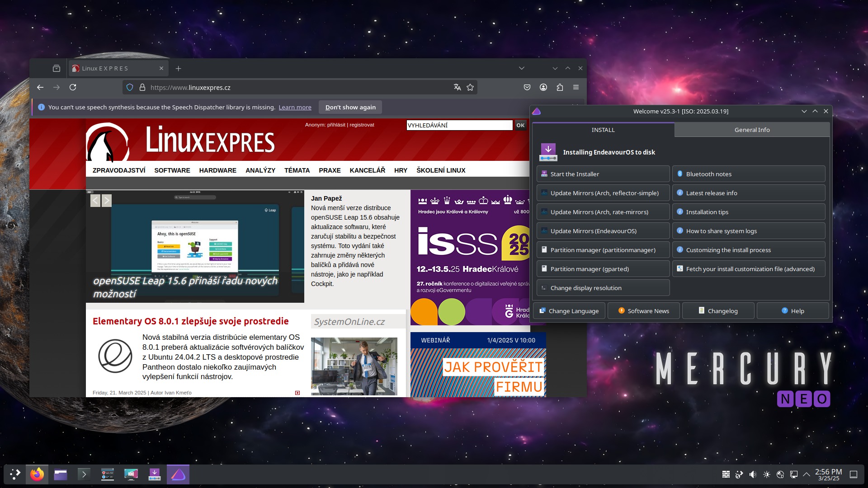Open the HARDWARE menu item
This screenshot has height=488, width=868.
[218, 170]
